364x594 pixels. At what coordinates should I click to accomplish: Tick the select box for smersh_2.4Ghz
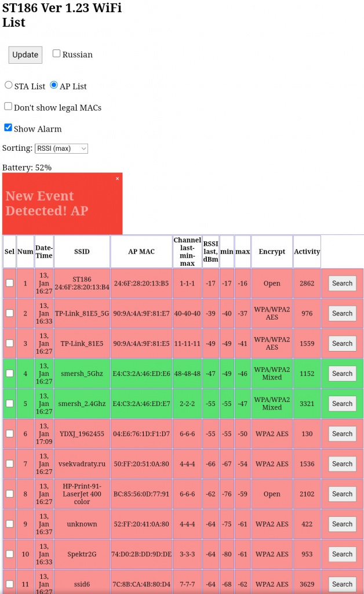point(9,404)
